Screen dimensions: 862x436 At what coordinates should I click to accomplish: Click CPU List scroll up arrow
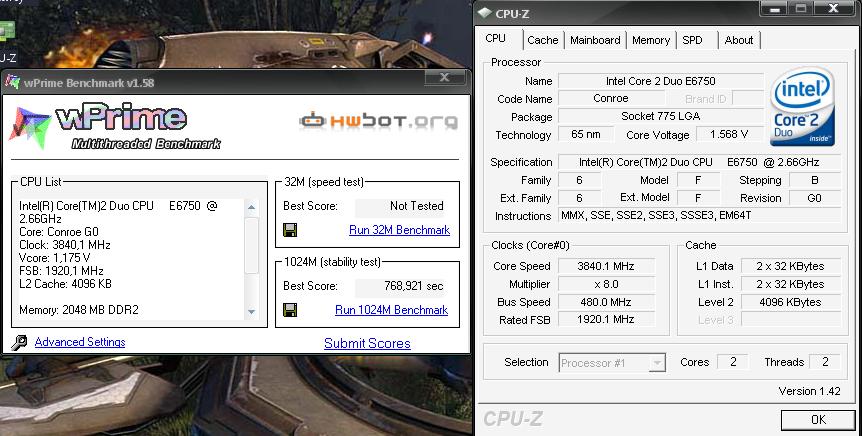(x=251, y=207)
